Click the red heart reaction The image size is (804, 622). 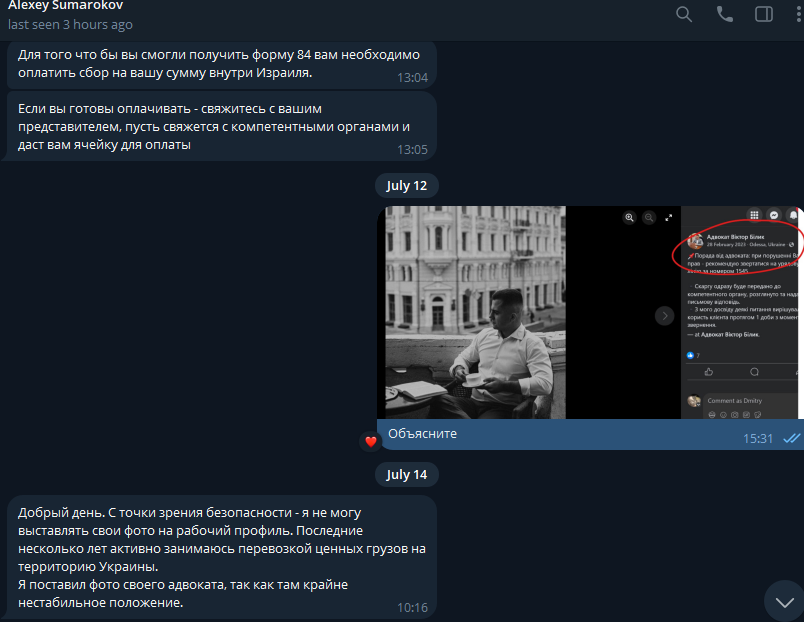point(370,441)
